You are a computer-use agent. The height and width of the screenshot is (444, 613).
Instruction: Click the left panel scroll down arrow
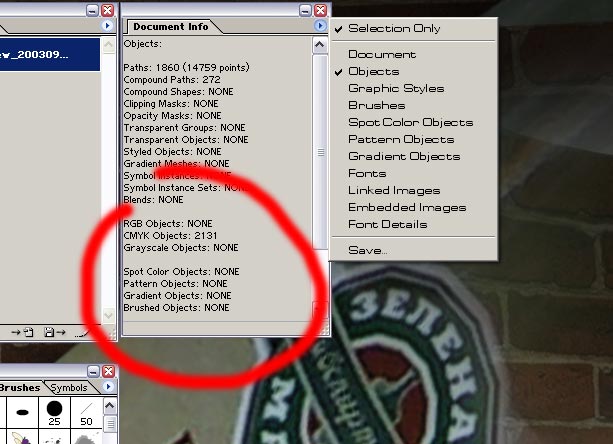pyautogui.click(x=108, y=315)
